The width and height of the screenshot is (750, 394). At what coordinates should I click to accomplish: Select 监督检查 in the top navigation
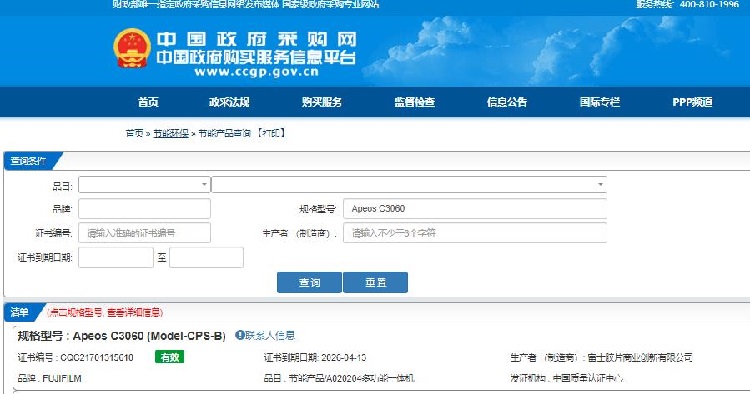pyautogui.click(x=414, y=102)
